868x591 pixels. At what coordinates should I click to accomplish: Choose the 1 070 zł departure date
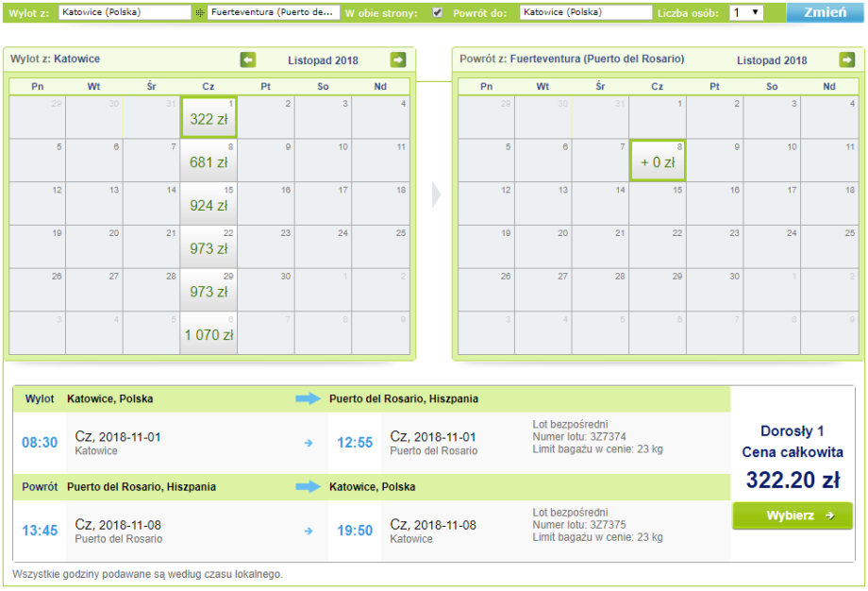[209, 333]
